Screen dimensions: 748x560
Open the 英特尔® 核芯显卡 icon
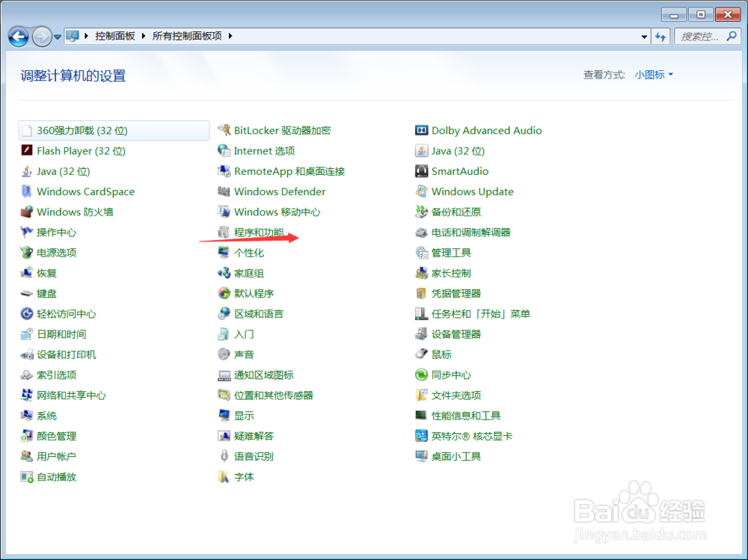(x=421, y=436)
